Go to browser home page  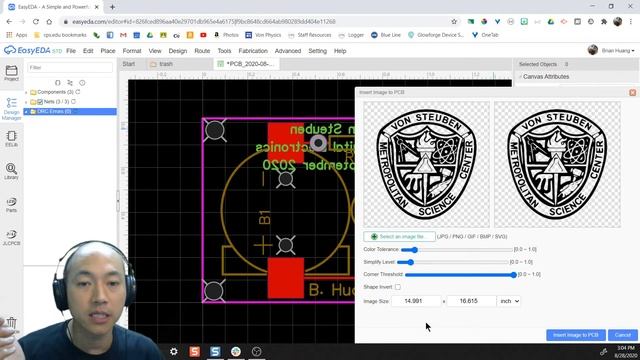click(x=49, y=22)
